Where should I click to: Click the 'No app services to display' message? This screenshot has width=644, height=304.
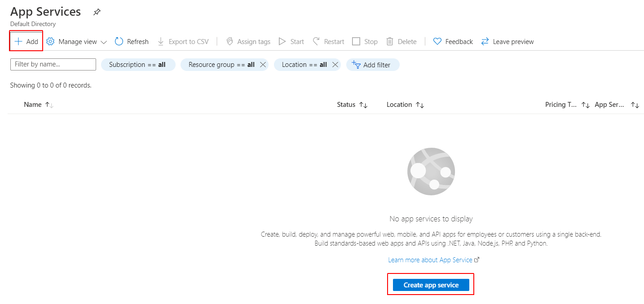click(x=431, y=219)
